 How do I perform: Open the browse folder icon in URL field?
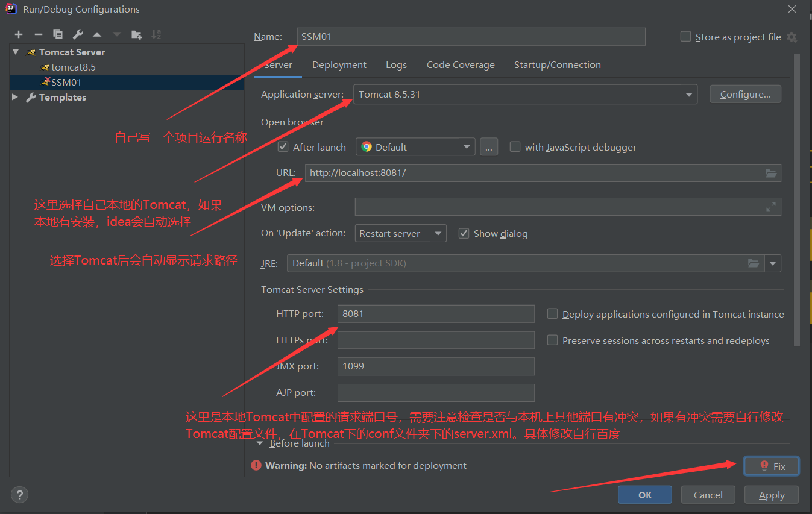tap(771, 173)
